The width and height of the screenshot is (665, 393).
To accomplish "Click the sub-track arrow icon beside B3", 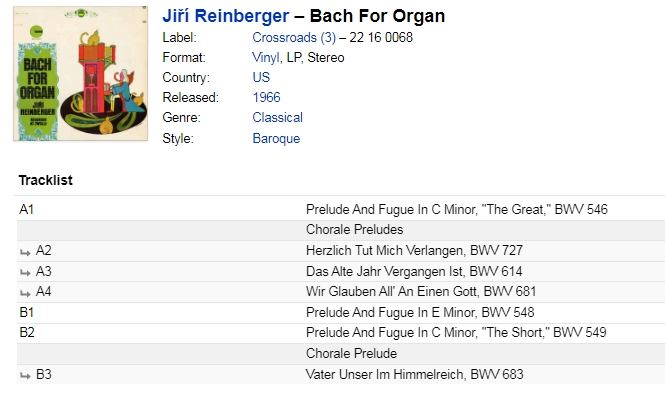I will click(25, 376).
